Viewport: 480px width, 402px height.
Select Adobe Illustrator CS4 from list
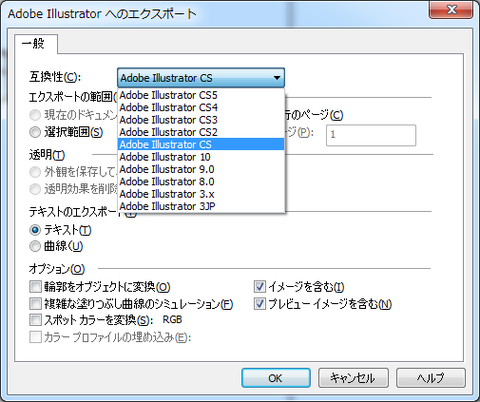coord(201,108)
